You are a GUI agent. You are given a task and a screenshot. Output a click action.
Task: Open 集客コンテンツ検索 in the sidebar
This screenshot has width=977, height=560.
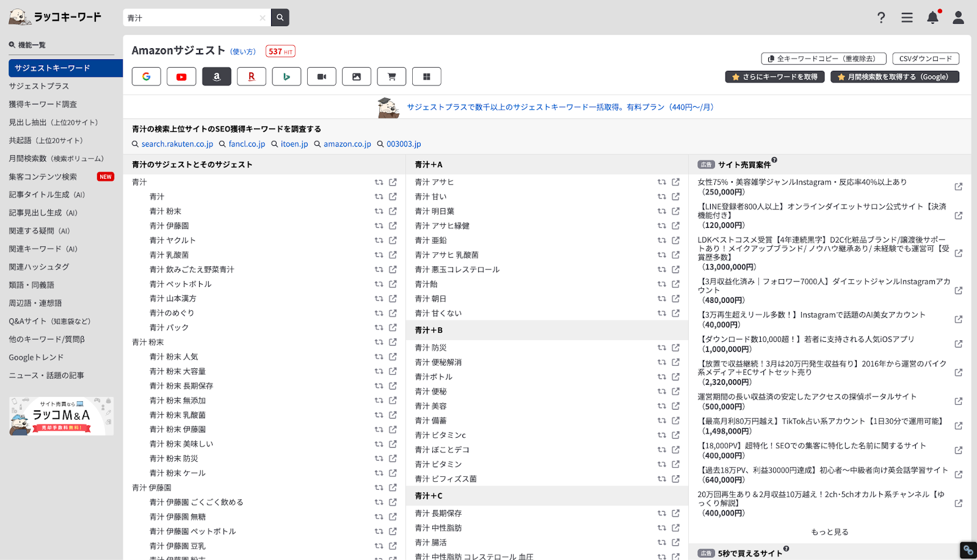[x=43, y=176]
